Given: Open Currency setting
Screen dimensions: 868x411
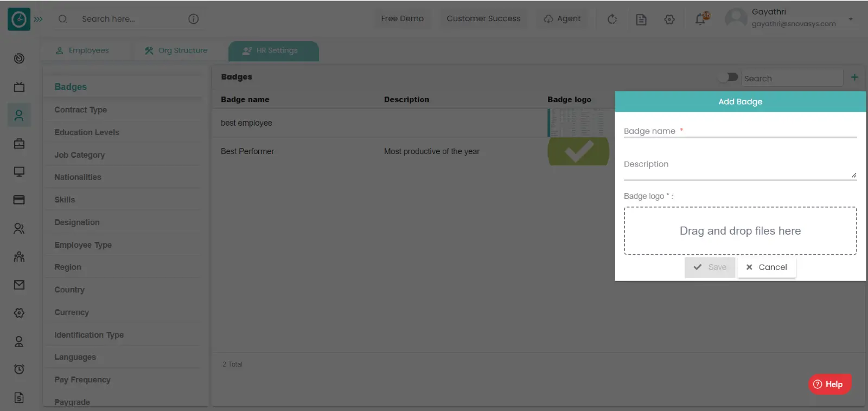Looking at the screenshot, I should [71, 313].
